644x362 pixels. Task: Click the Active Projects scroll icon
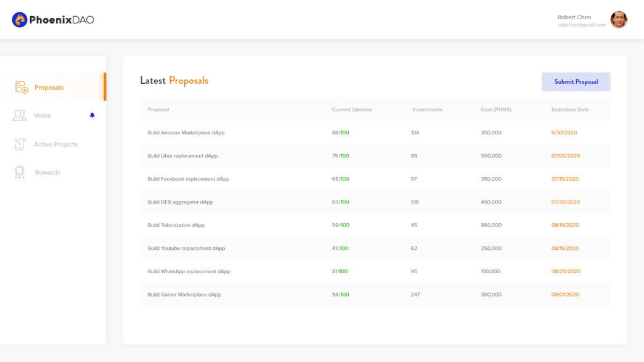tap(20, 144)
